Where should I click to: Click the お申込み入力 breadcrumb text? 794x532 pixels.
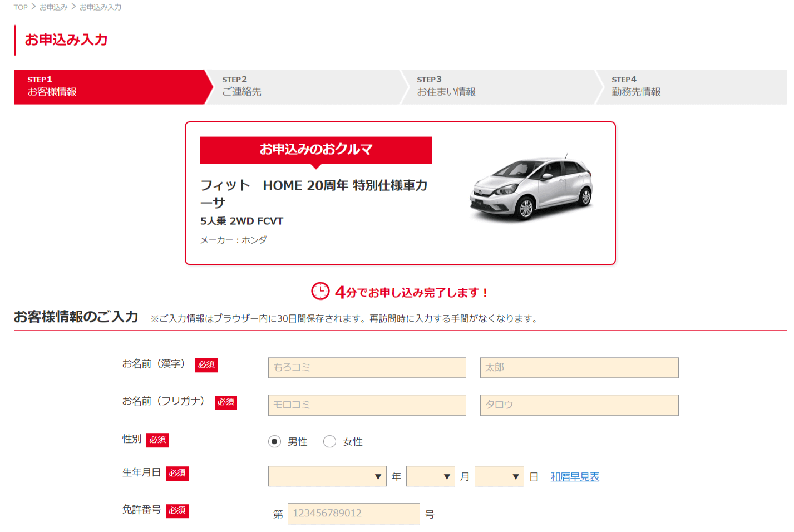[100, 7]
